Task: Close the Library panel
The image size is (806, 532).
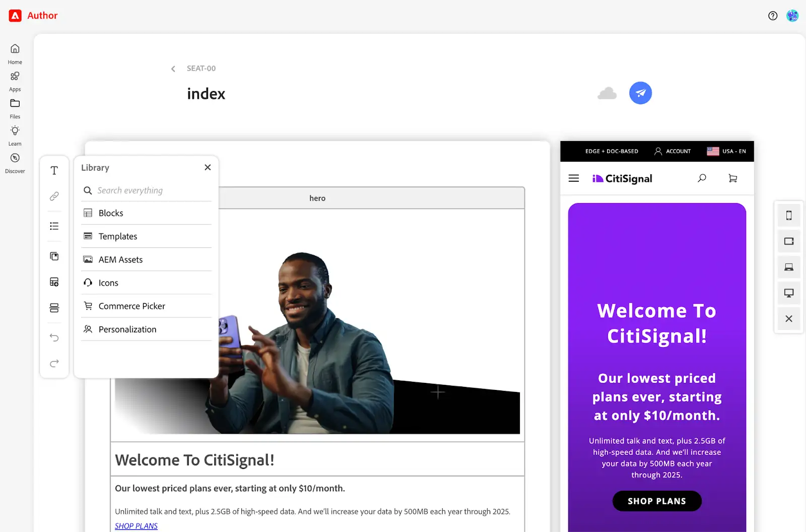Action: (208, 167)
